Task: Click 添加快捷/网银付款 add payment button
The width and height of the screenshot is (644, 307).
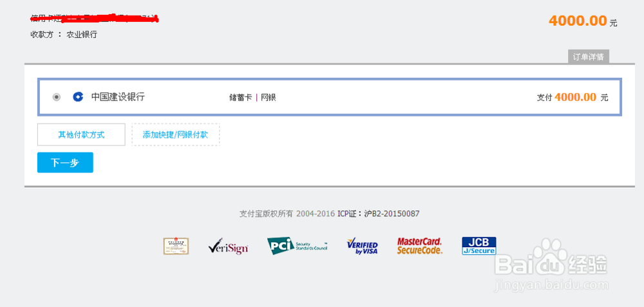Action: (x=175, y=135)
